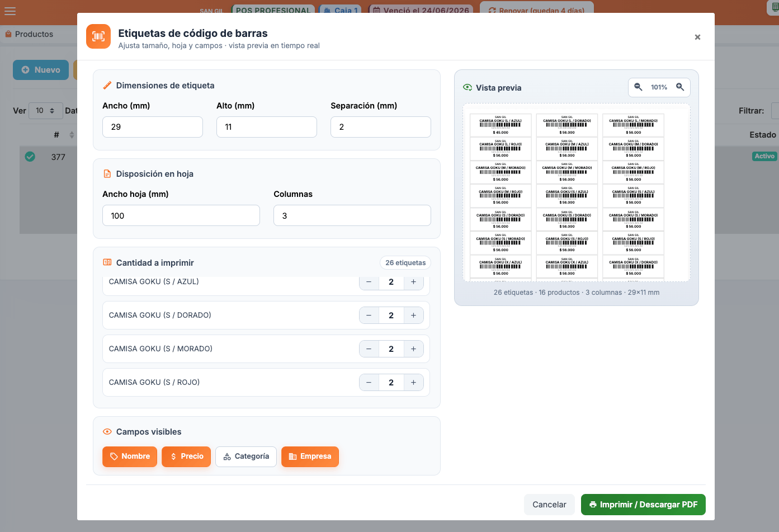Increase quantity for CAMISA GOKU (S / ROJO)
This screenshot has height=532, width=779.
click(413, 383)
